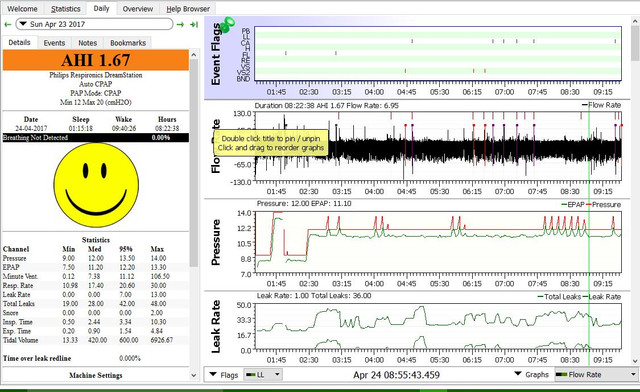Click the Sleep time 01:15:18 value
Viewport: 640px width, 392px height.
click(x=80, y=128)
